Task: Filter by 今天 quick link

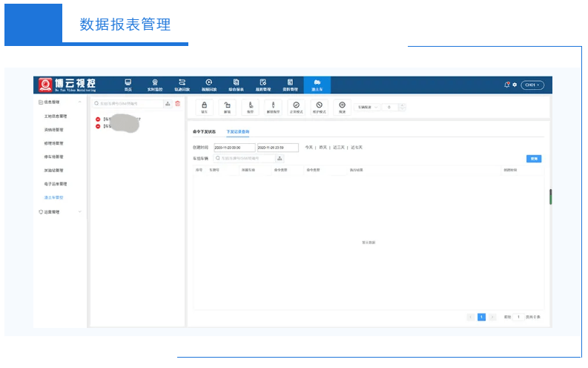Action: 308,148
